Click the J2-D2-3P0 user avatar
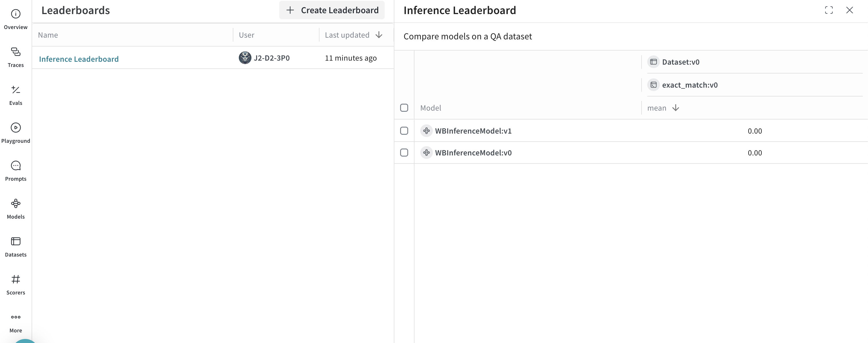 pos(245,58)
